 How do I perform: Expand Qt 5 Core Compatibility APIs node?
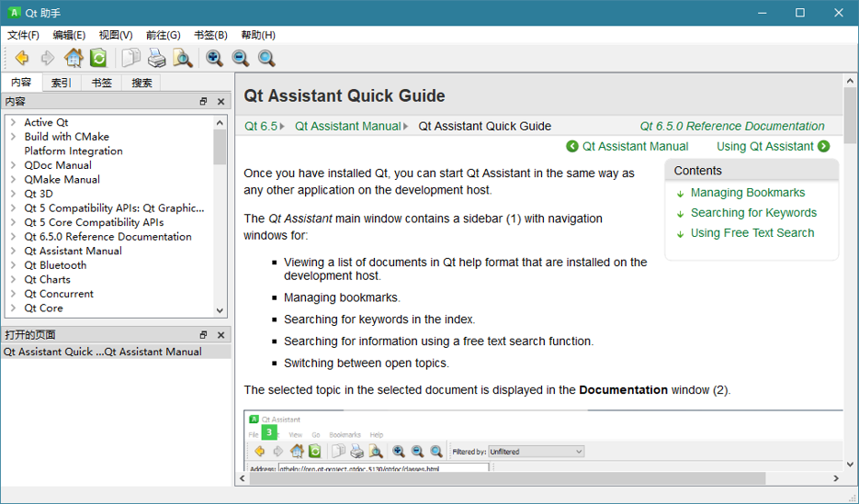click(13, 222)
